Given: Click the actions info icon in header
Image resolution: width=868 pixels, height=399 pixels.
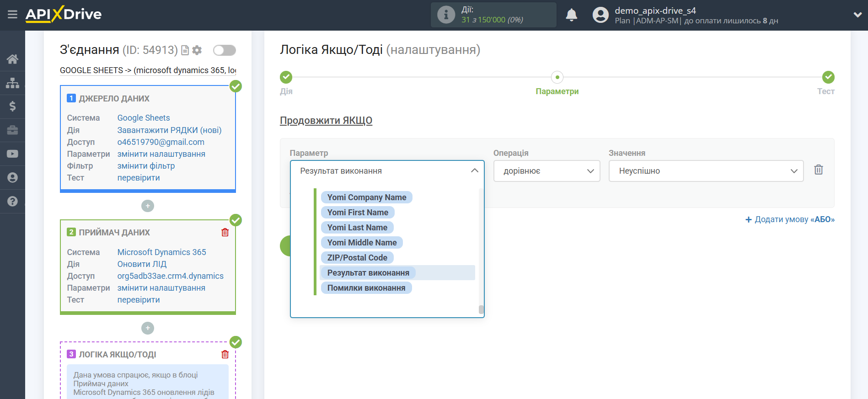Looking at the screenshot, I should click(446, 15).
